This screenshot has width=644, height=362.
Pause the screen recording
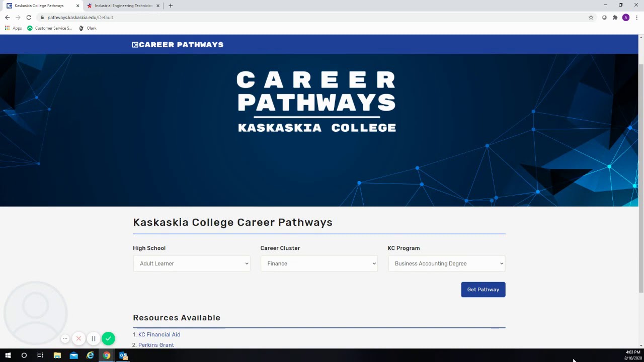(93, 338)
